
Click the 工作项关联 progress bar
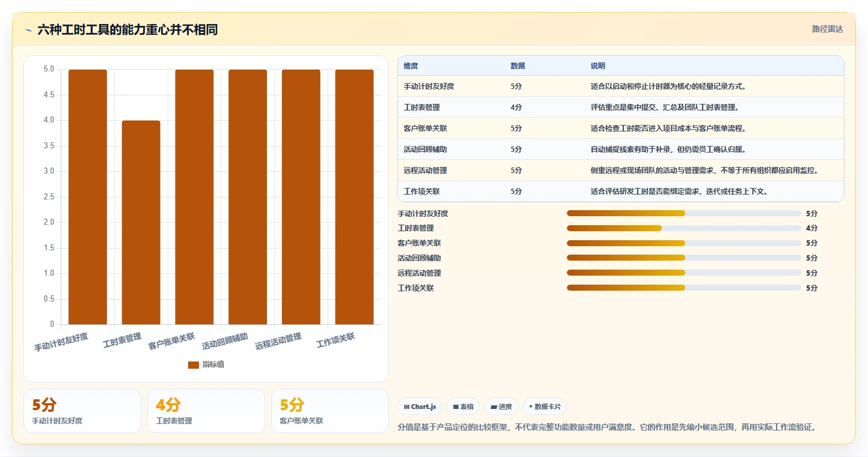(684, 288)
